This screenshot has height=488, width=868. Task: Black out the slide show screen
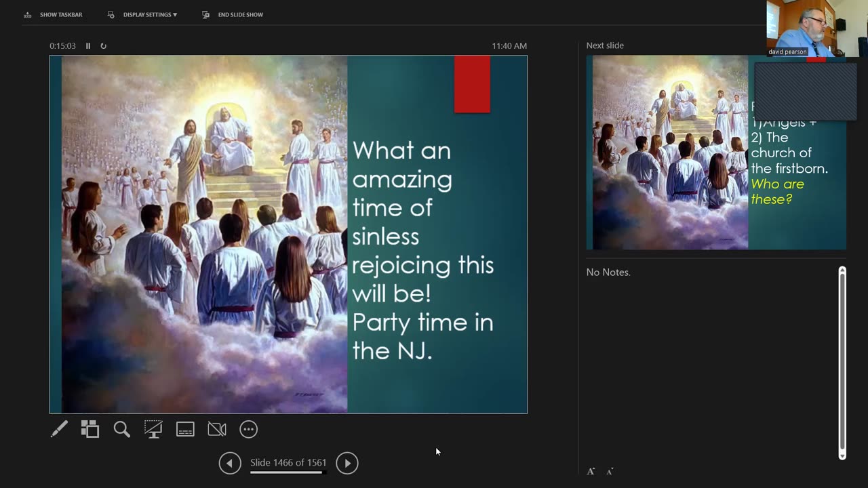point(153,429)
